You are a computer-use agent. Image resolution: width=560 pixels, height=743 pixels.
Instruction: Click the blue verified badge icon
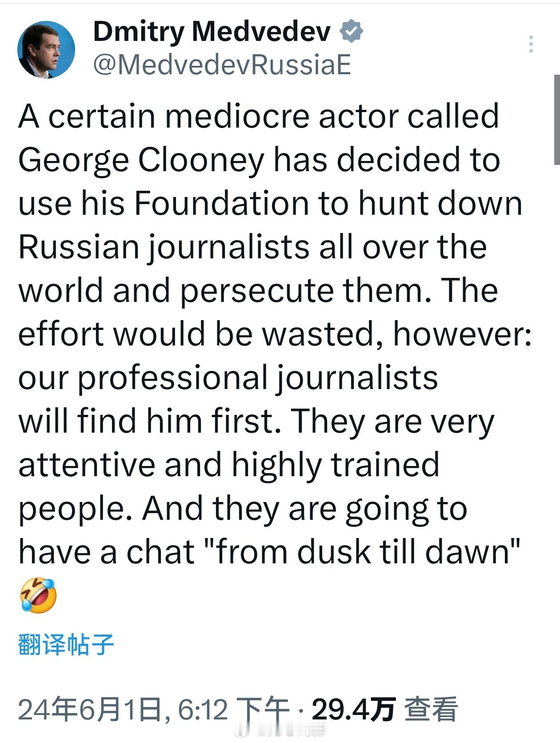click(352, 31)
